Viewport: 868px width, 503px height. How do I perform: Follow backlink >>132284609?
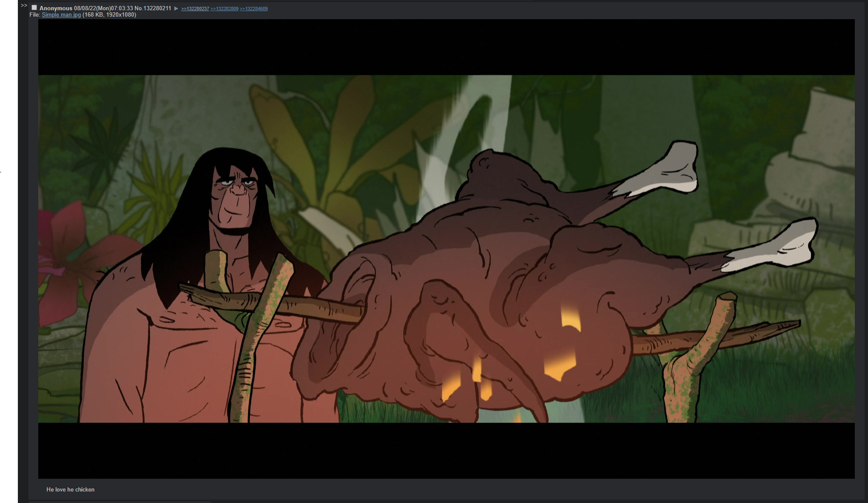pyautogui.click(x=254, y=9)
